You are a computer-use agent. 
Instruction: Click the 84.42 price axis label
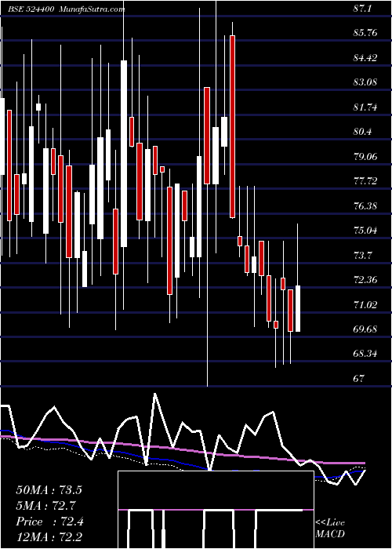click(x=365, y=58)
